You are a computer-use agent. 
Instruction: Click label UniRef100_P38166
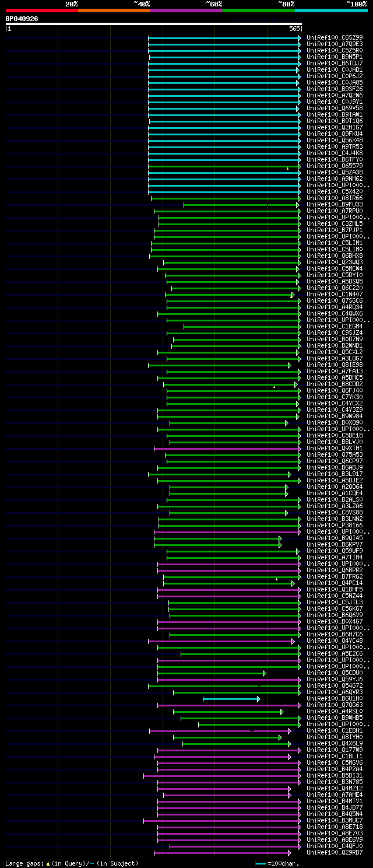click(x=335, y=525)
